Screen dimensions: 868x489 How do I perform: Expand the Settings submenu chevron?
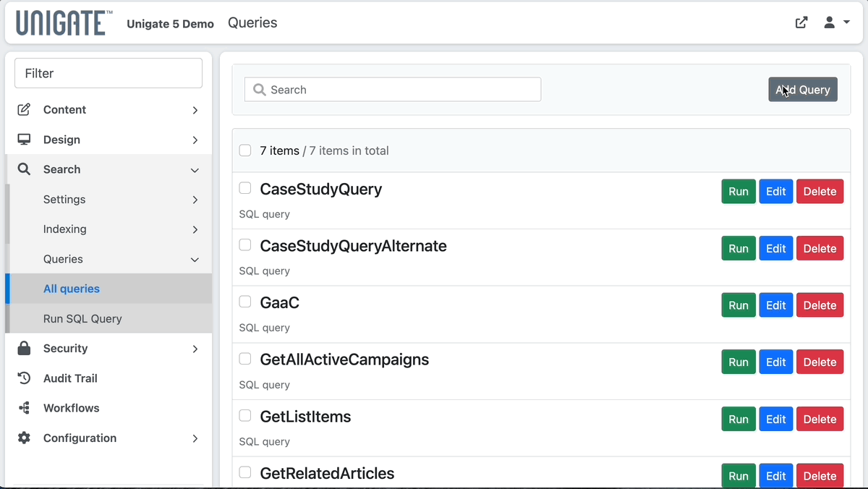pos(195,200)
